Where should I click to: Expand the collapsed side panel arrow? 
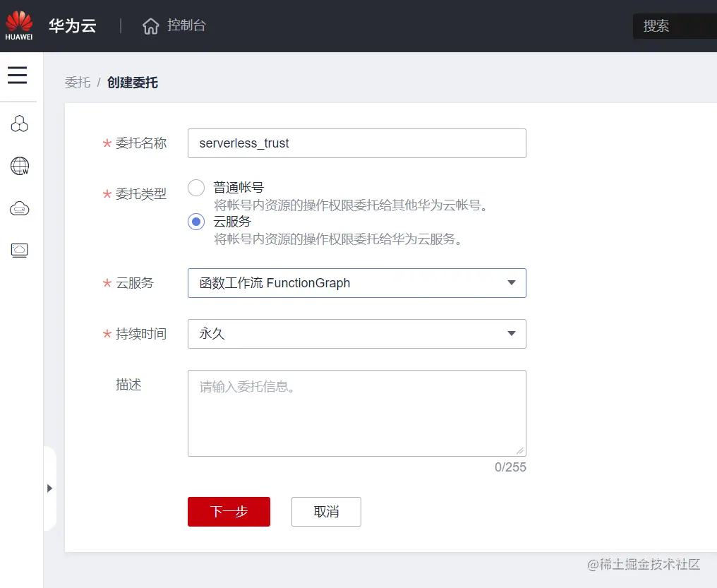point(50,488)
